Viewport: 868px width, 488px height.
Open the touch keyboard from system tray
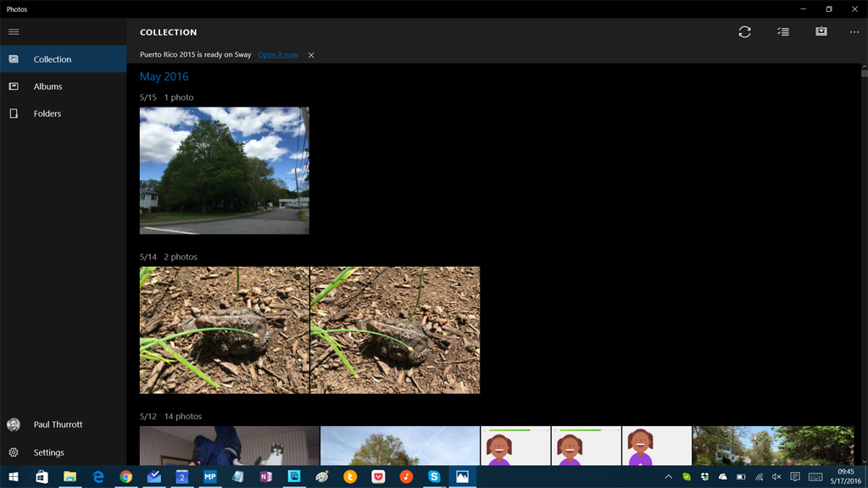pyautogui.click(x=816, y=476)
